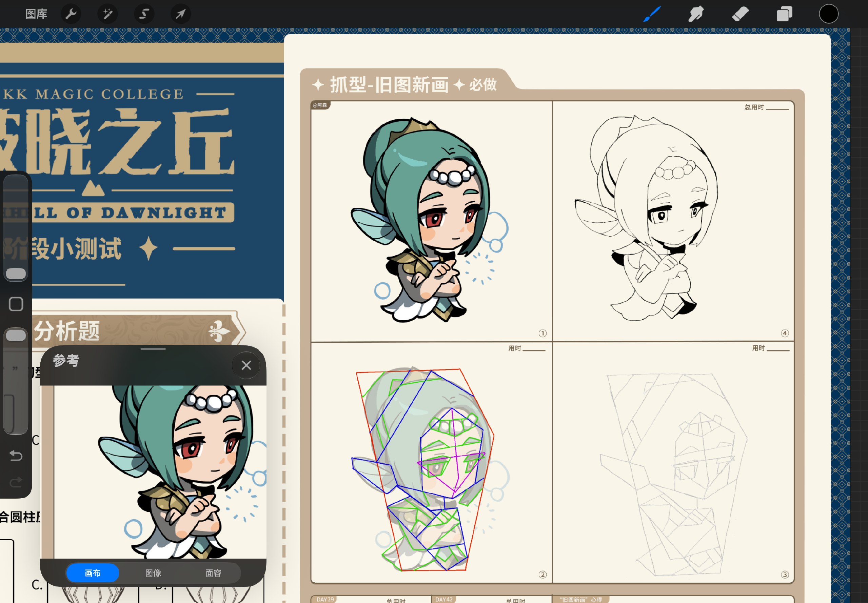
Task: Tap the reference panel character preview
Action: point(153,472)
